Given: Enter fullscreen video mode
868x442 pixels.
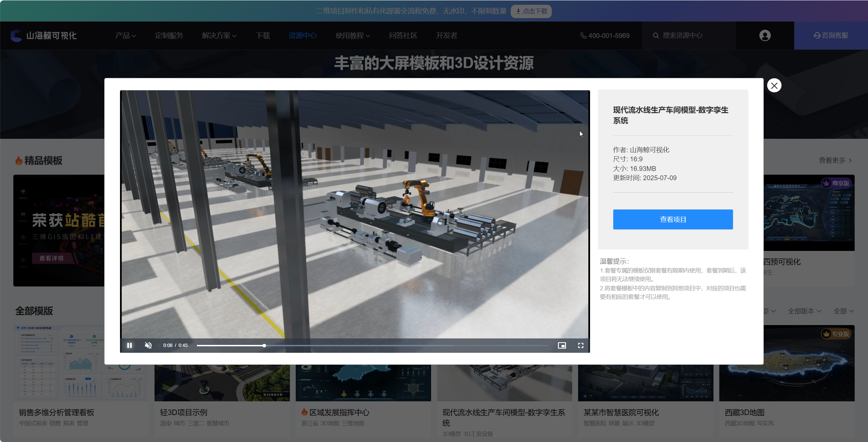Looking at the screenshot, I should [x=580, y=345].
